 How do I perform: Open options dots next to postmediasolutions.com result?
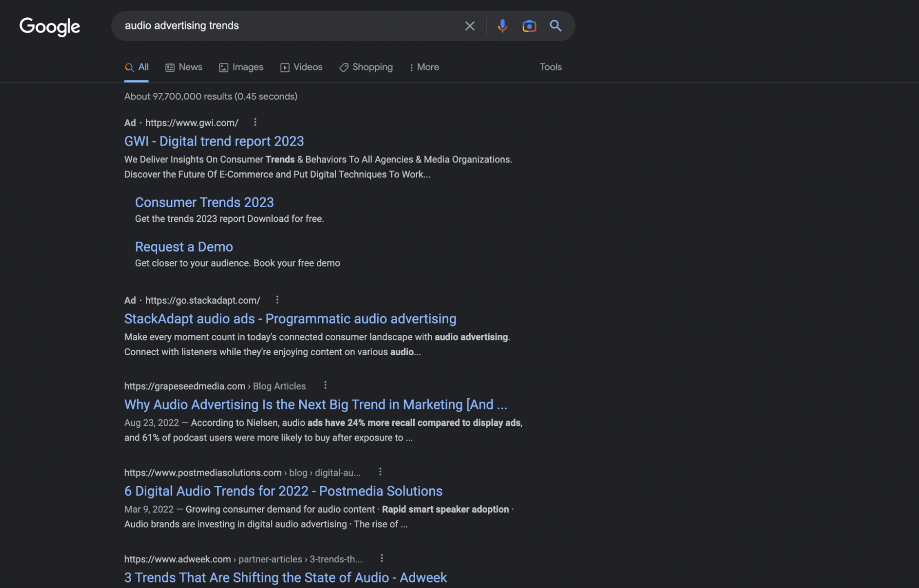click(380, 471)
